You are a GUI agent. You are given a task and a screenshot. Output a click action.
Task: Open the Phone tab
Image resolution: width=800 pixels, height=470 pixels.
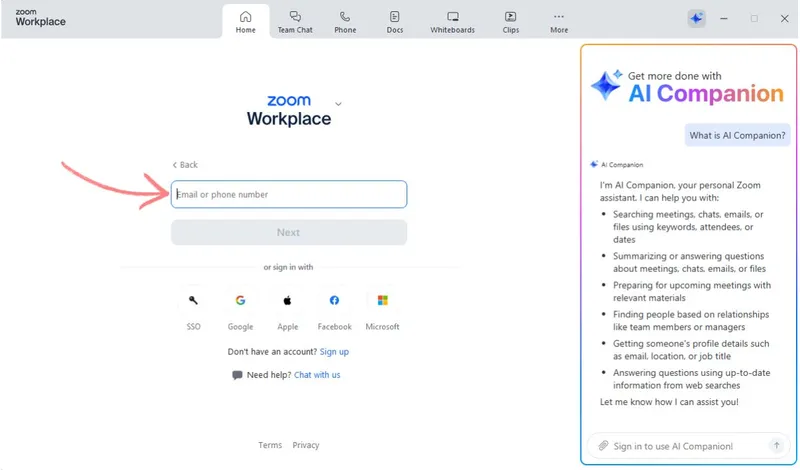point(345,21)
